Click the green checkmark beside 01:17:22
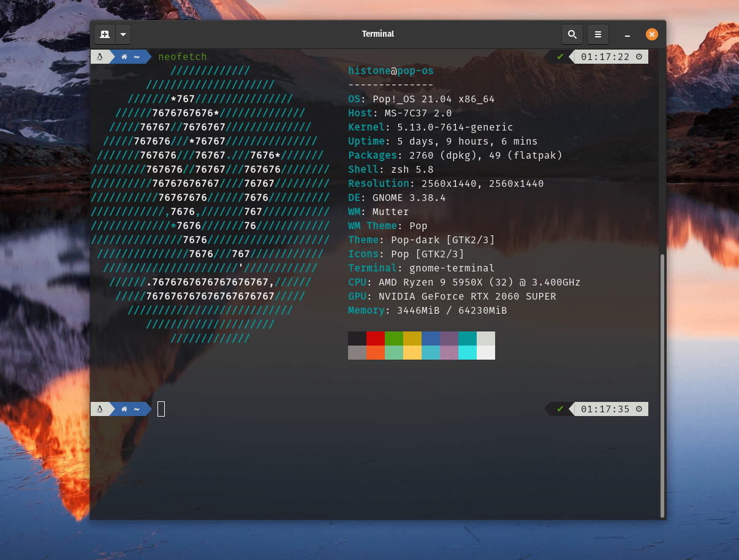The height and width of the screenshot is (560, 739). 560,56
